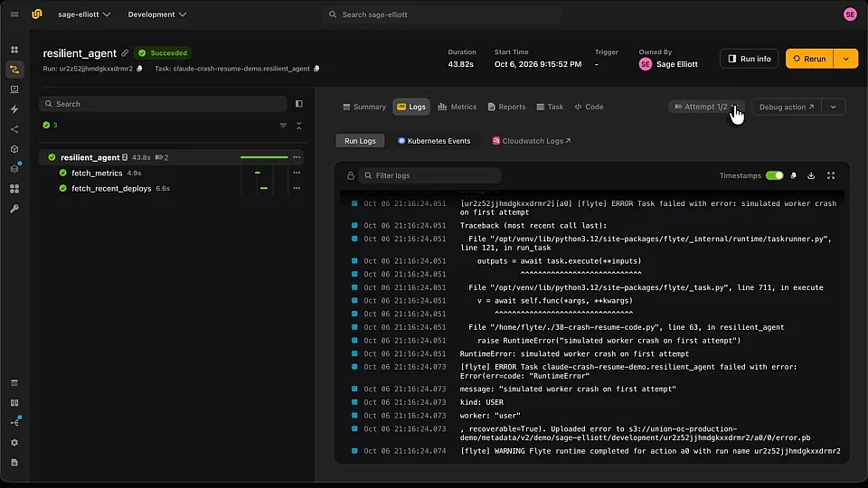The image size is (868, 488).
Task: Open the Development environment dropdown
Action: [x=156, y=14]
